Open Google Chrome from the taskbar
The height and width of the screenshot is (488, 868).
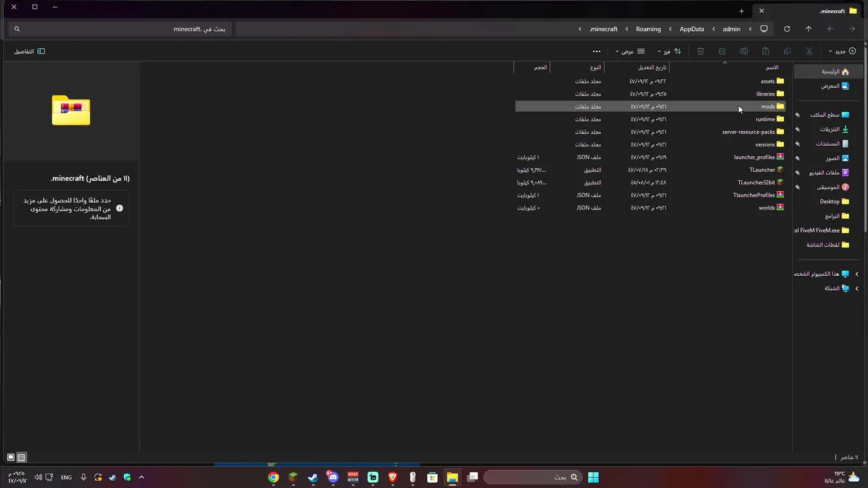pos(273,477)
